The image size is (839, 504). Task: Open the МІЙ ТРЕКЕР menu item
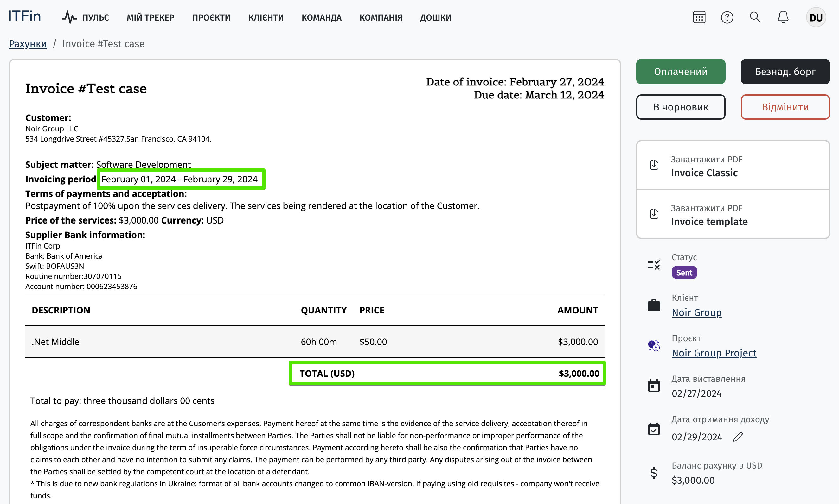tap(151, 17)
